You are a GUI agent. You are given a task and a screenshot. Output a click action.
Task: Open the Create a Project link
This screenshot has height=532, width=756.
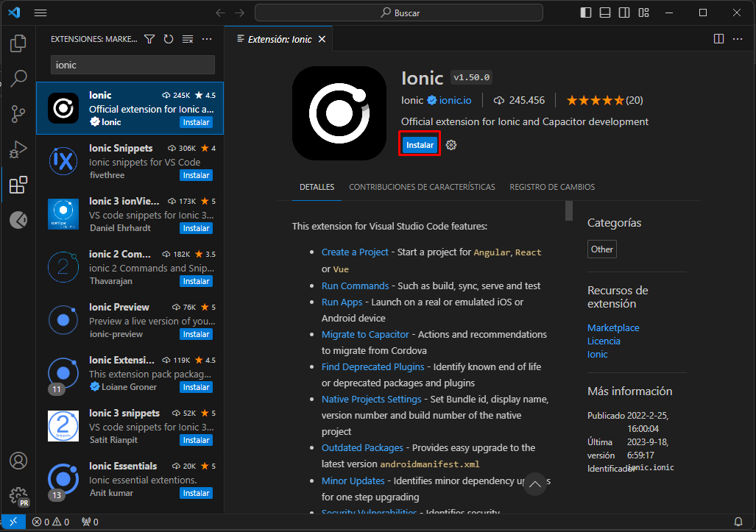(355, 252)
